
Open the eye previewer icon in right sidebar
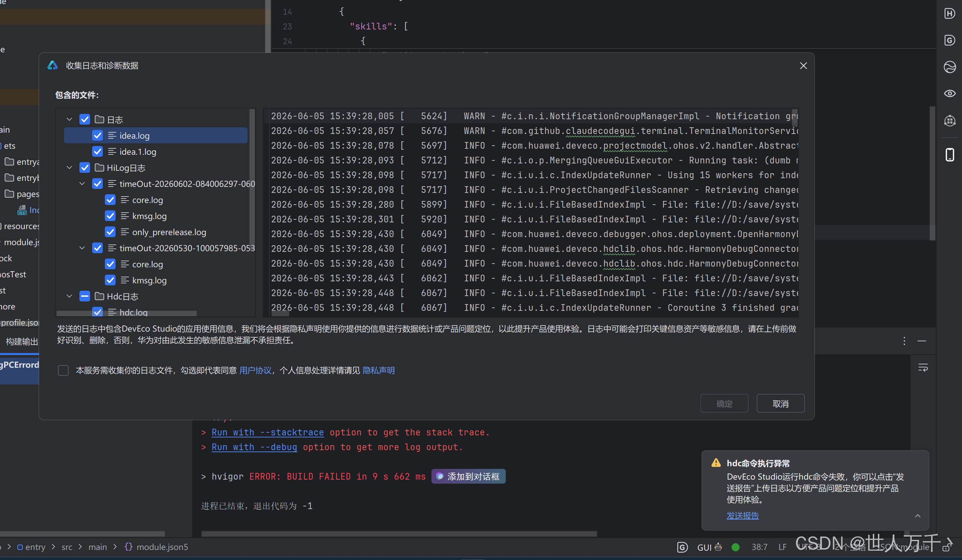coord(949,93)
